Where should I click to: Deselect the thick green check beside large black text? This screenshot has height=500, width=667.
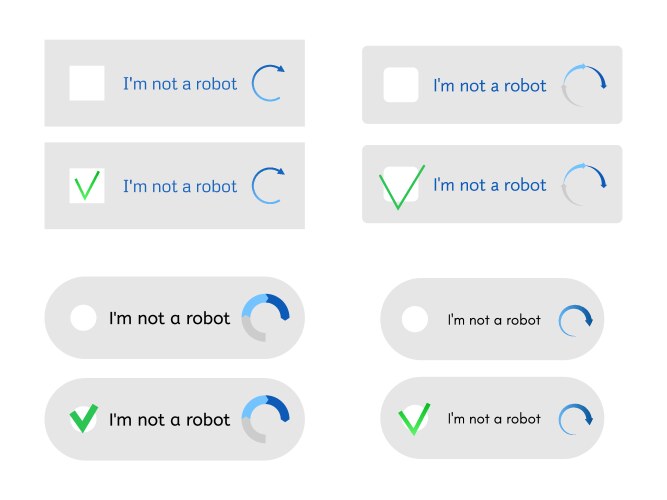[x=83, y=419]
